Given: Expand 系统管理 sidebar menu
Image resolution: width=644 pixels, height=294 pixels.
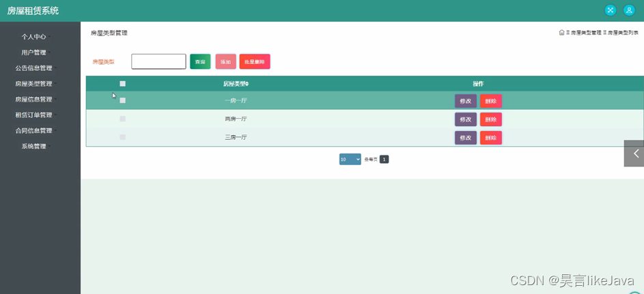Looking at the screenshot, I should pyautogui.click(x=33, y=146).
